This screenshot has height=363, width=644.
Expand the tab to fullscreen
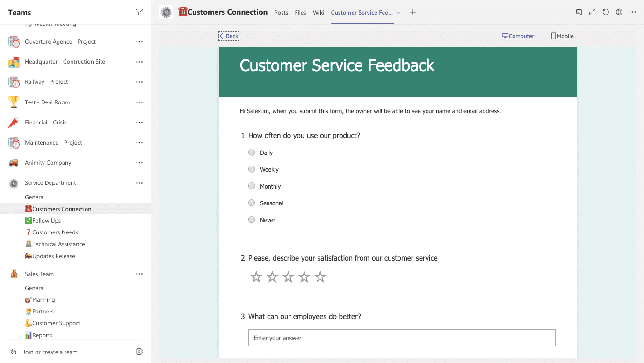coord(592,12)
